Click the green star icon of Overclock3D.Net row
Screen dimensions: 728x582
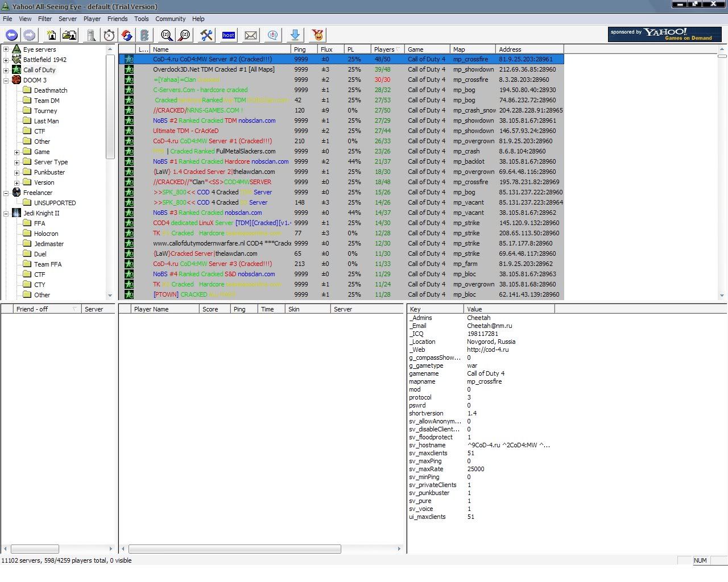(x=129, y=69)
